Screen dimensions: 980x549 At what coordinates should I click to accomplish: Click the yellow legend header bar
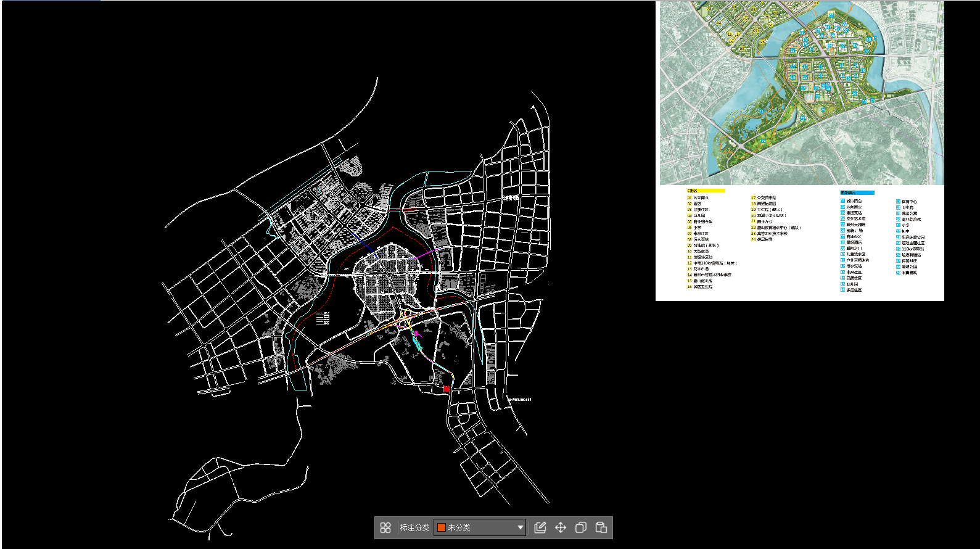pyautogui.click(x=706, y=191)
